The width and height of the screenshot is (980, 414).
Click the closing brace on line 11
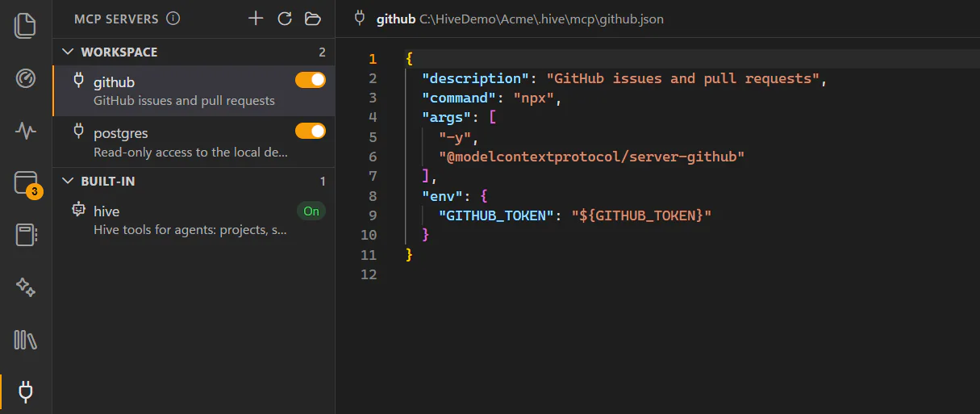pos(409,255)
